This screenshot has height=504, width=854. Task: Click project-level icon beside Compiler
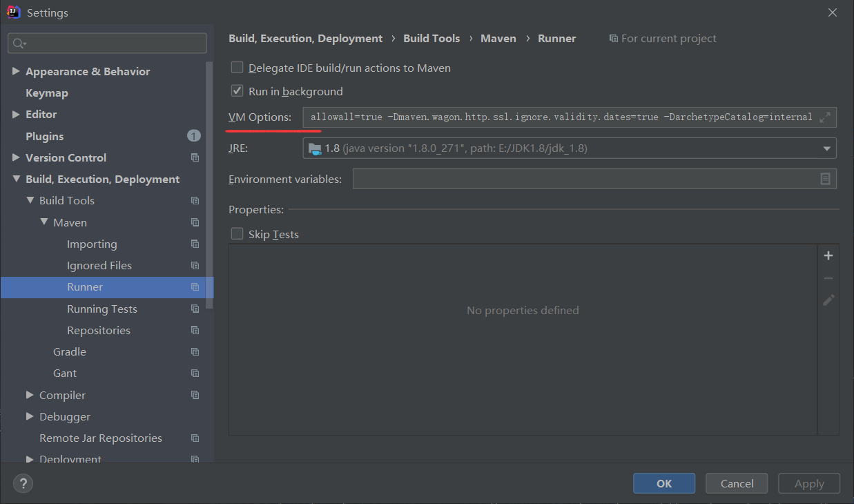pyautogui.click(x=195, y=396)
